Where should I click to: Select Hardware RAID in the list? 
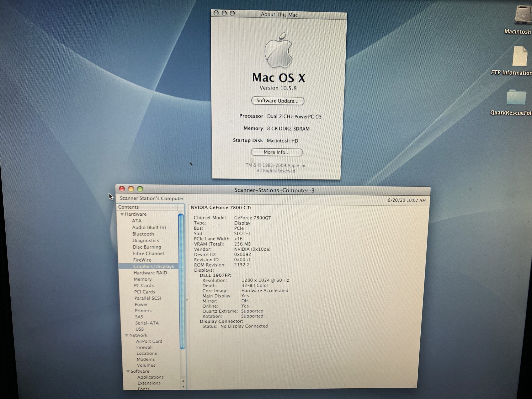150,273
